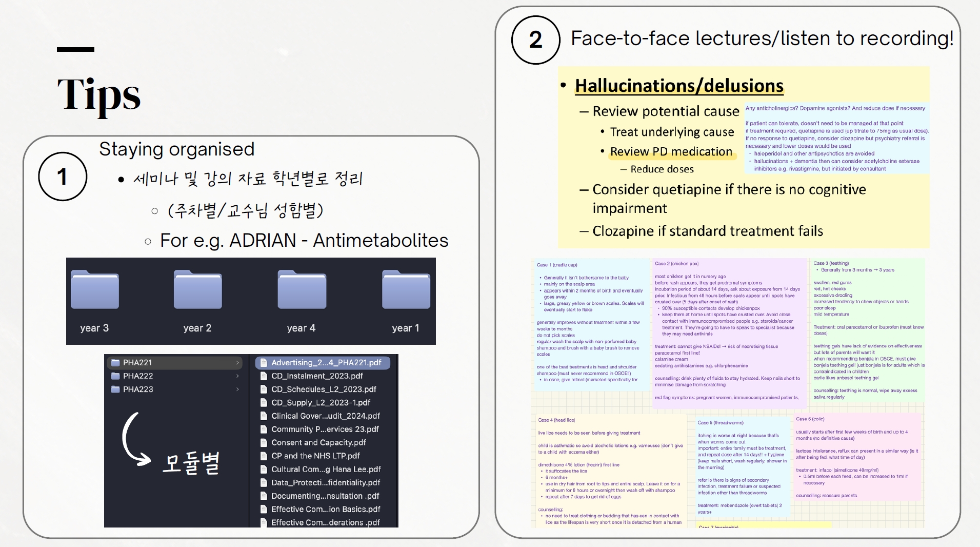
Task: Click the file icon of CD_Instalment_2023.pdf
Action: [x=264, y=376]
